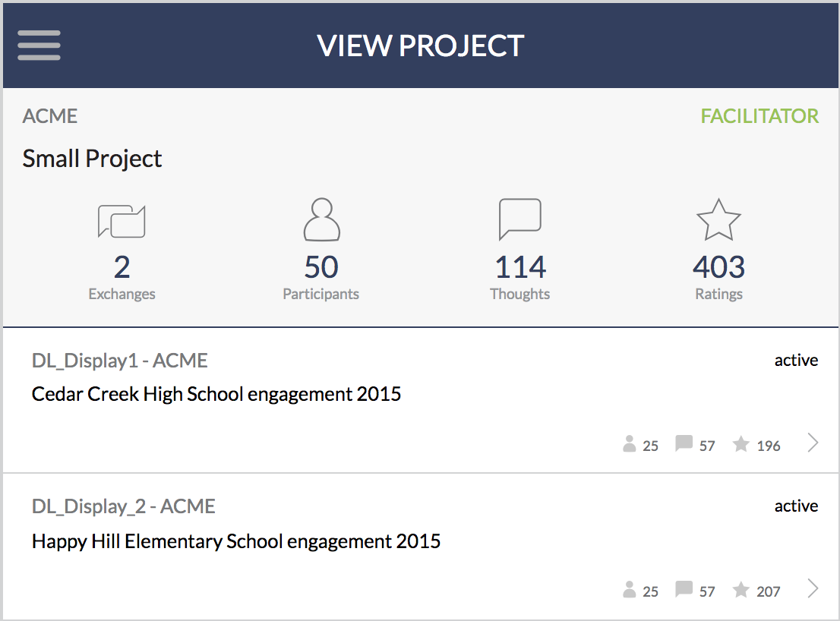
Task: Open the hamburger menu
Action: coord(39,45)
